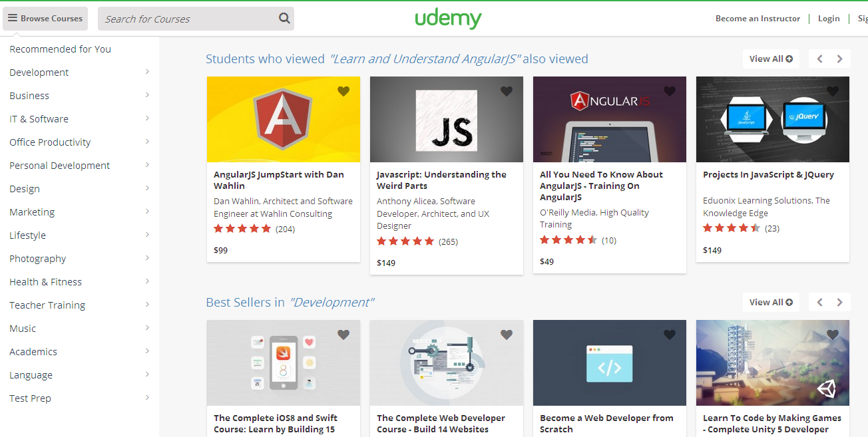Select Academics category
Viewport: 868px width, 437px height.
pyautogui.click(x=33, y=352)
